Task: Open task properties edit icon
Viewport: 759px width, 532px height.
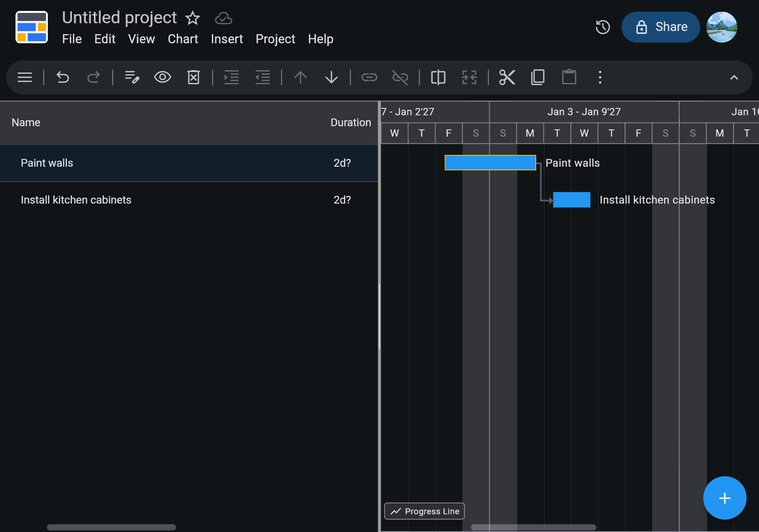Action: pyautogui.click(x=132, y=77)
